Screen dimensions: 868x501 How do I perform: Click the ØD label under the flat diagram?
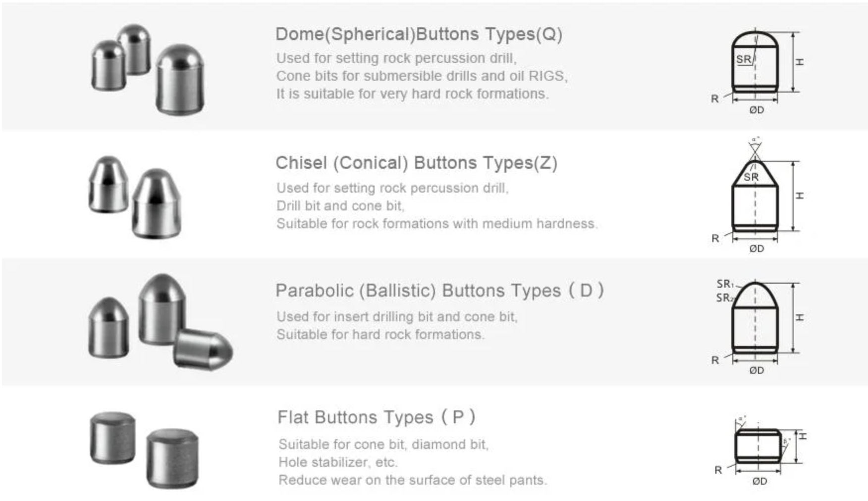click(759, 481)
